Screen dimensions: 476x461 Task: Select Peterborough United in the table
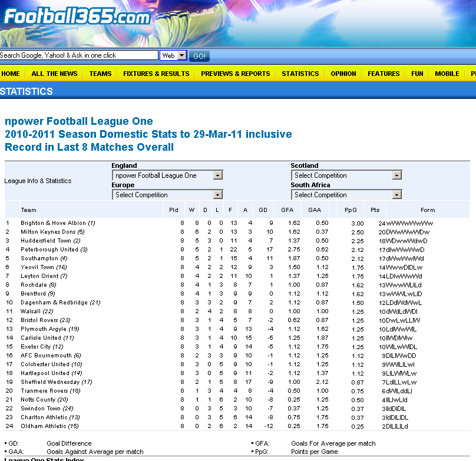(49, 250)
